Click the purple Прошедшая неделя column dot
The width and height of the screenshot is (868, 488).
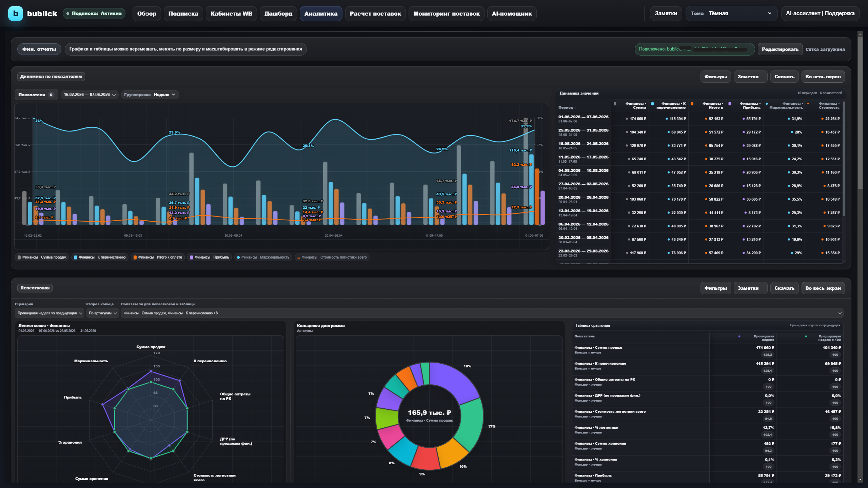click(739, 337)
